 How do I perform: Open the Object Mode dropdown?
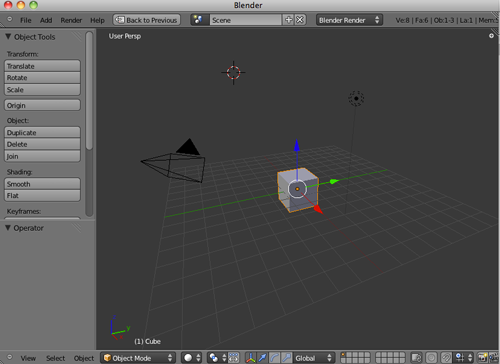138,358
